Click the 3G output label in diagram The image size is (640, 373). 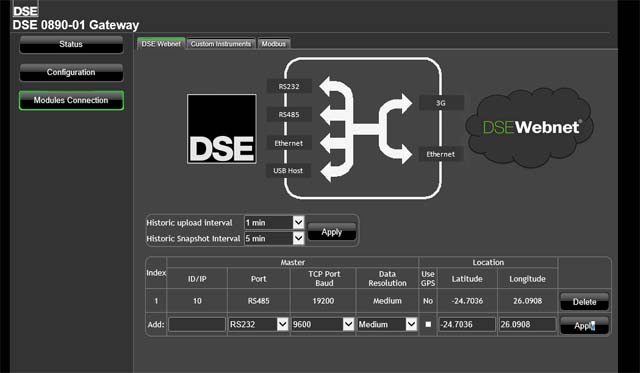point(441,103)
